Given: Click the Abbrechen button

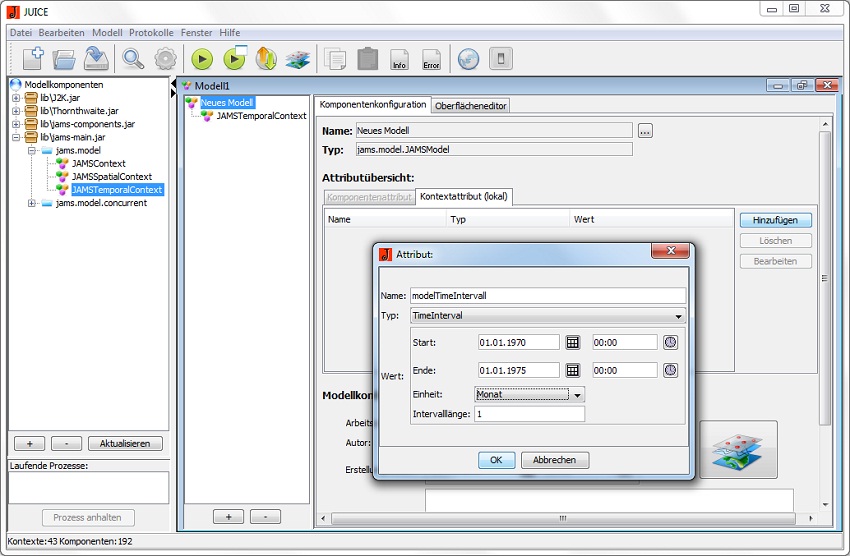Looking at the screenshot, I should coord(555,461).
